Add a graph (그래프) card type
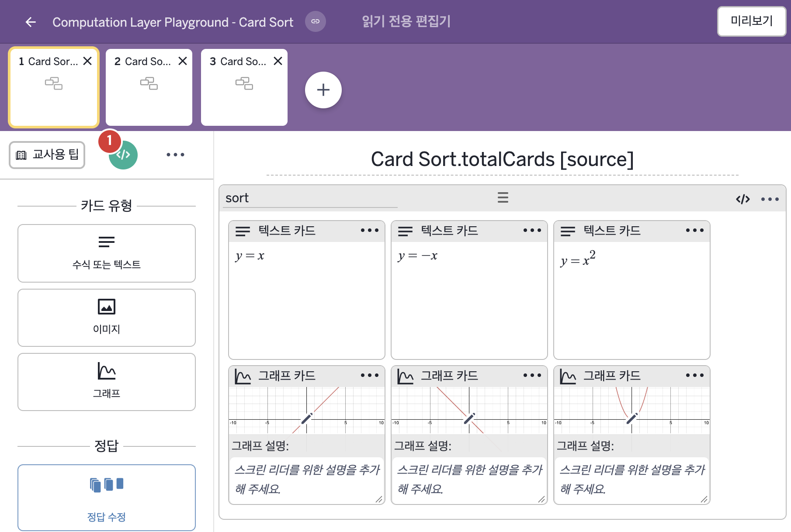Screen dimensions: 791x532 [x=107, y=382]
